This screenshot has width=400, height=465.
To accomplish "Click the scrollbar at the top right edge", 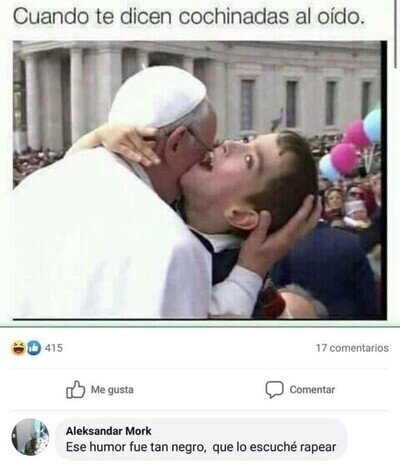I will [396, 33].
